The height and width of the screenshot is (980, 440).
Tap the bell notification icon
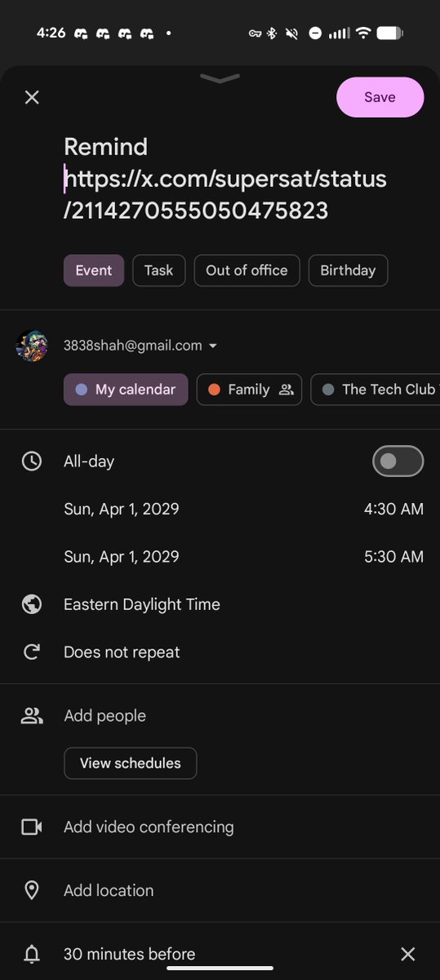[x=32, y=954]
